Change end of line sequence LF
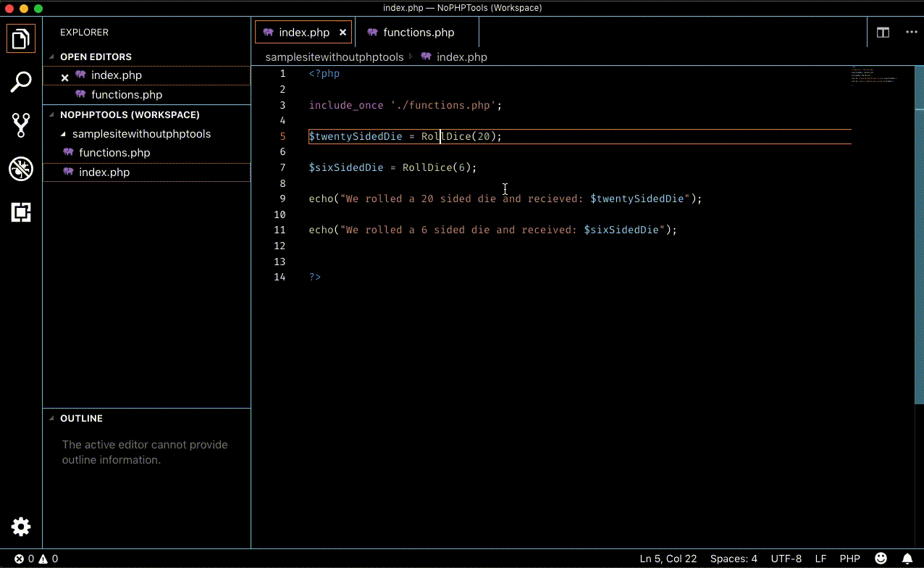924x568 pixels. pyautogui.click(x=820, y=559)
